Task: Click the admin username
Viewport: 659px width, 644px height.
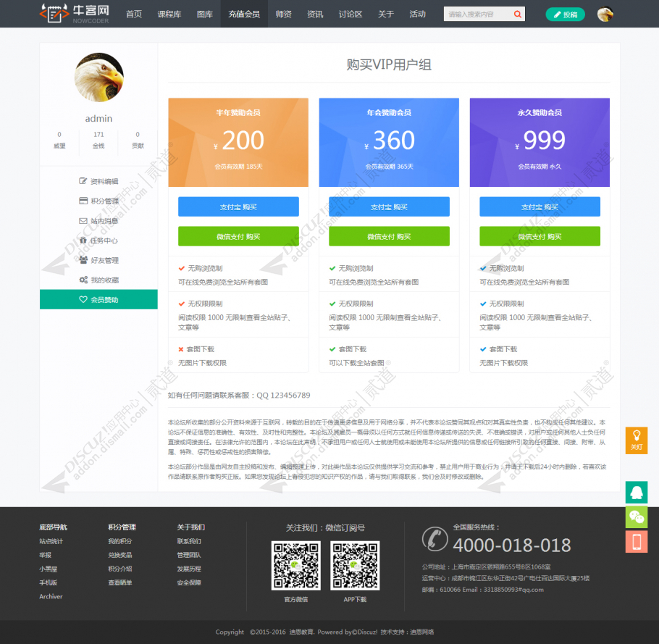Action: click(x=98, y=119)
